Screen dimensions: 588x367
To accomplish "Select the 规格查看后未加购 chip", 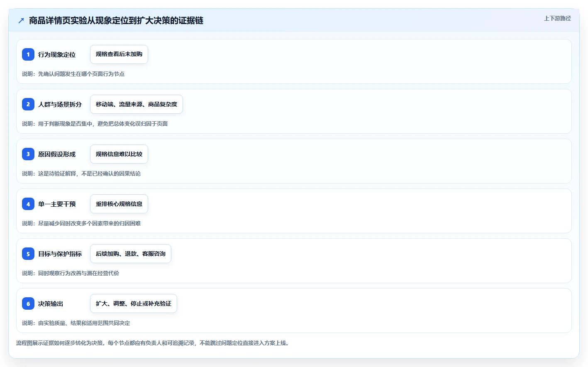I will (x=119, y=54).
